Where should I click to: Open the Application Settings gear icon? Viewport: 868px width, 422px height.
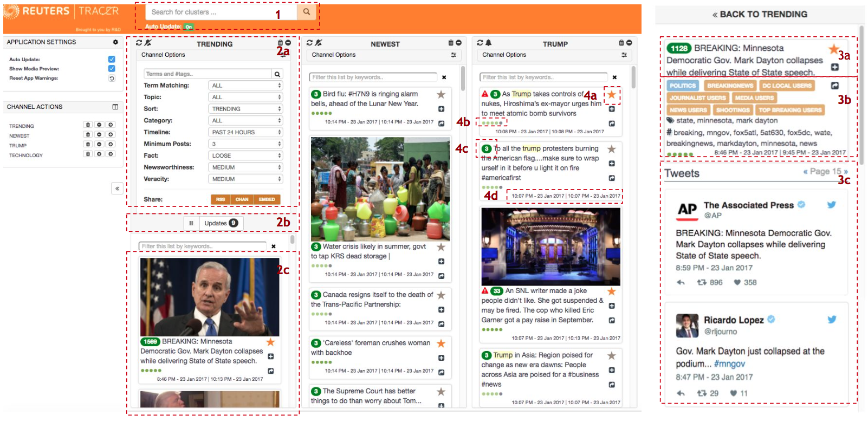pos(115,42)
